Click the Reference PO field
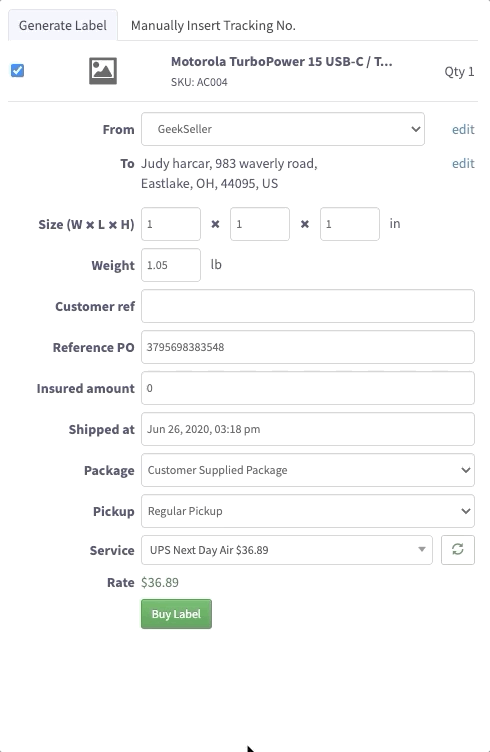490x752 pixels. (307, 347)
